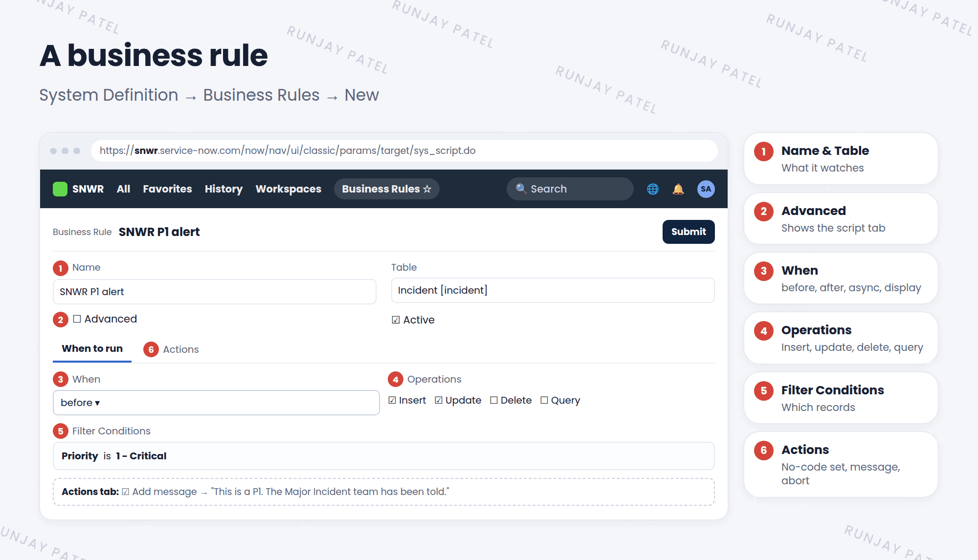Select the When to run tab
This screenshot has width=978, height=560.
(x=92, y=348)
